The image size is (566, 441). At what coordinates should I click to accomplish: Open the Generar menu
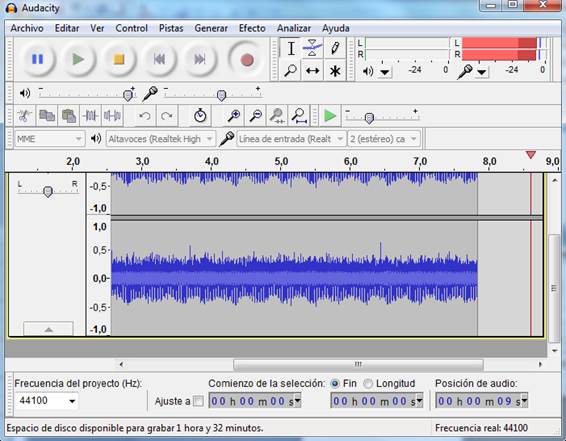[211, 28]
